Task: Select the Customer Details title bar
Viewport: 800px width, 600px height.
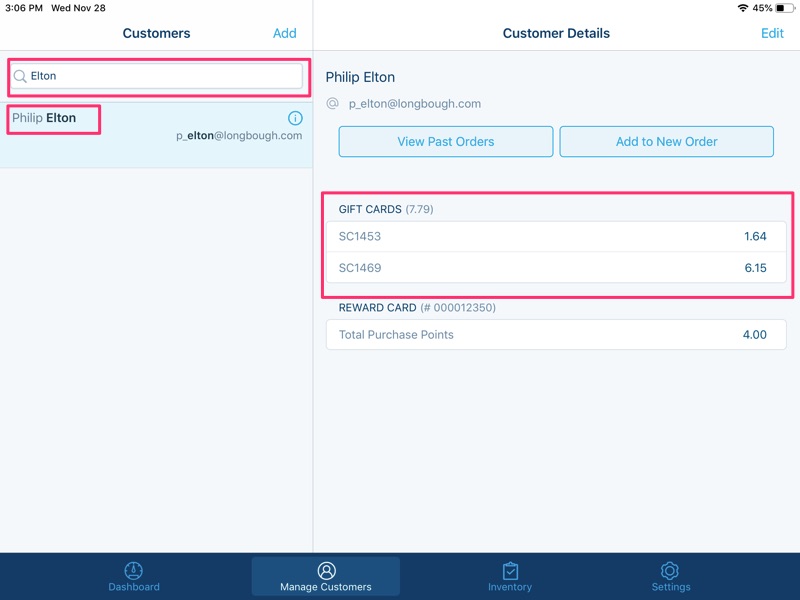Action: (x=555, y=33)
